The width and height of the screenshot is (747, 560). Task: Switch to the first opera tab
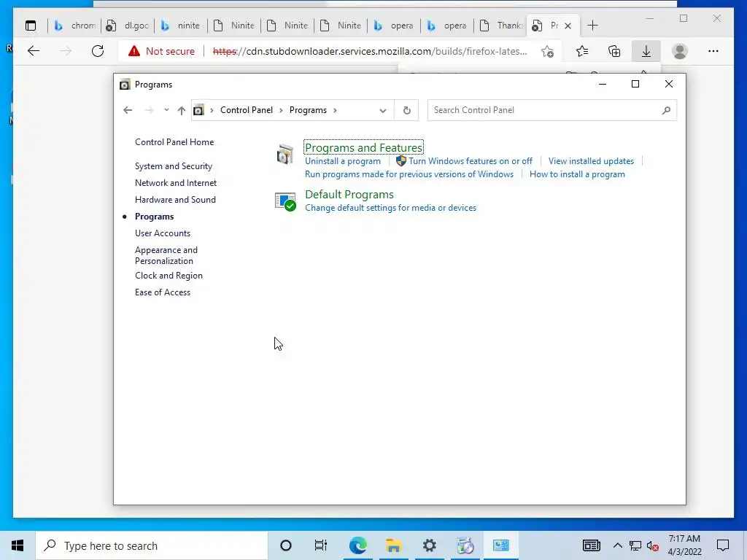click(x=394, y=26)
